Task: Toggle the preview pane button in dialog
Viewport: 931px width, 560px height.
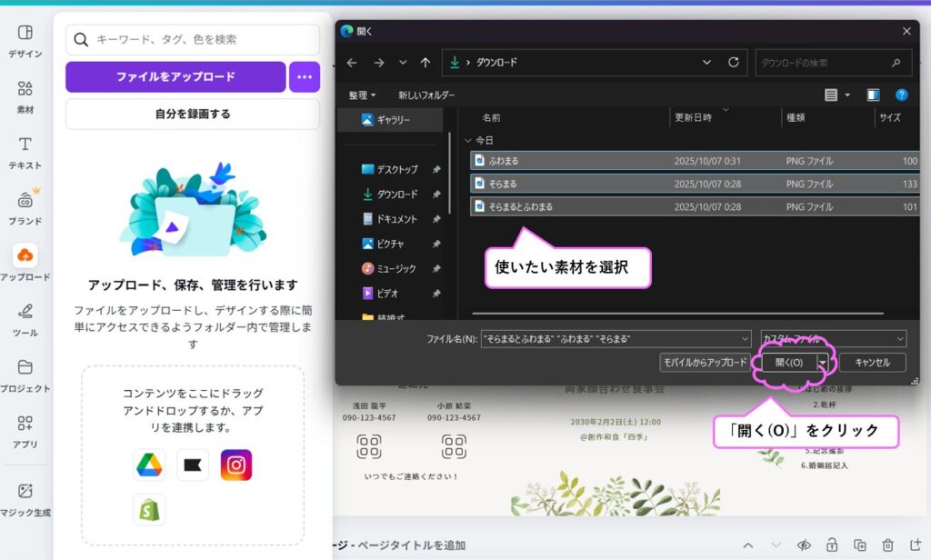Action: (873, 95)
